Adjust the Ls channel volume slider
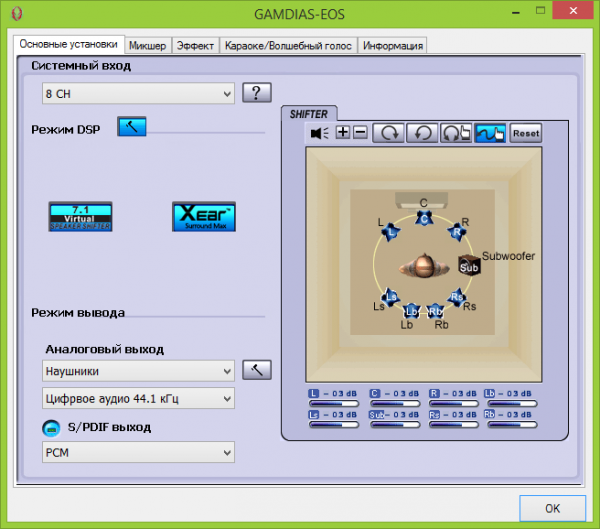Viewport: 600px width, 529px height. click(x=334, y=425)
